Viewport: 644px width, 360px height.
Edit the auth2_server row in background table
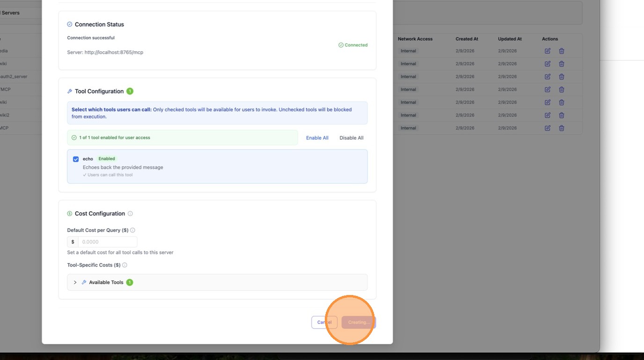(x=548, y=77)
